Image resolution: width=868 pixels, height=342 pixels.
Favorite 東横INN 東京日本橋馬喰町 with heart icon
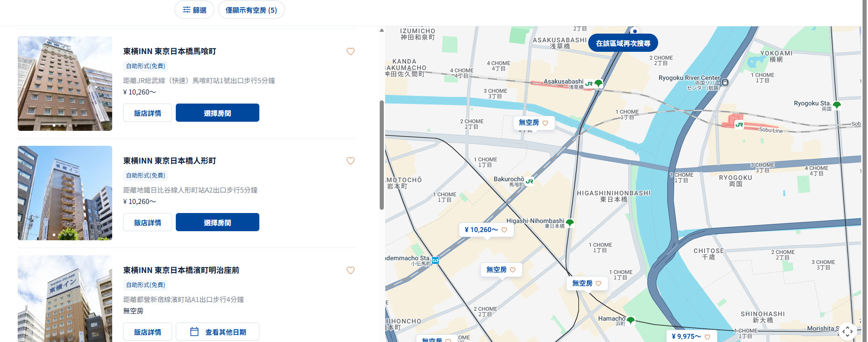pos(350,52)
